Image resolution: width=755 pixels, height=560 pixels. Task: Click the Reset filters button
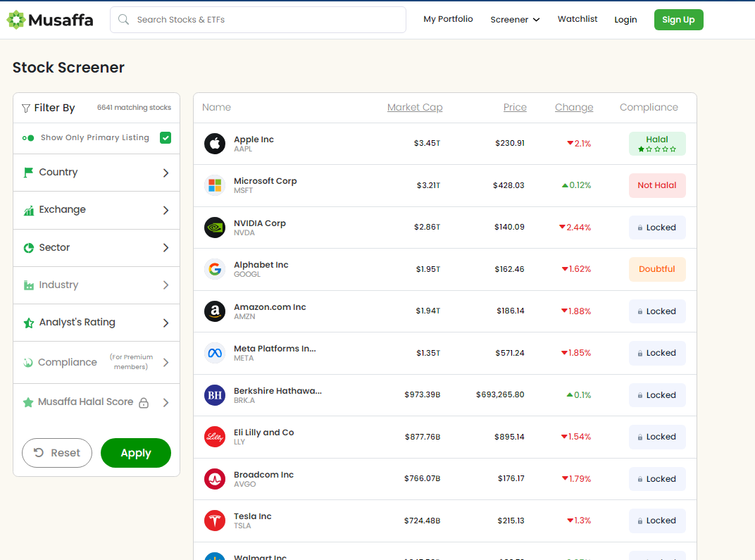pos(57,453)
